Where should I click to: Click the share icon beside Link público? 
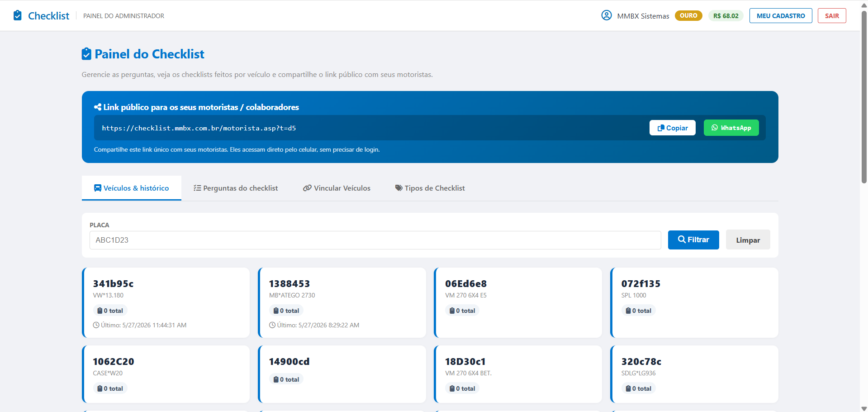tap(98, 107)
